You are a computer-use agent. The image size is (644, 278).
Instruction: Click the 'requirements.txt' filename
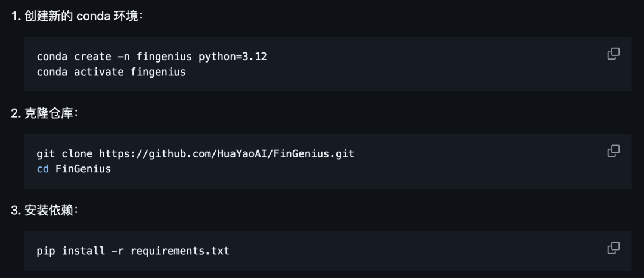[179, 251]
